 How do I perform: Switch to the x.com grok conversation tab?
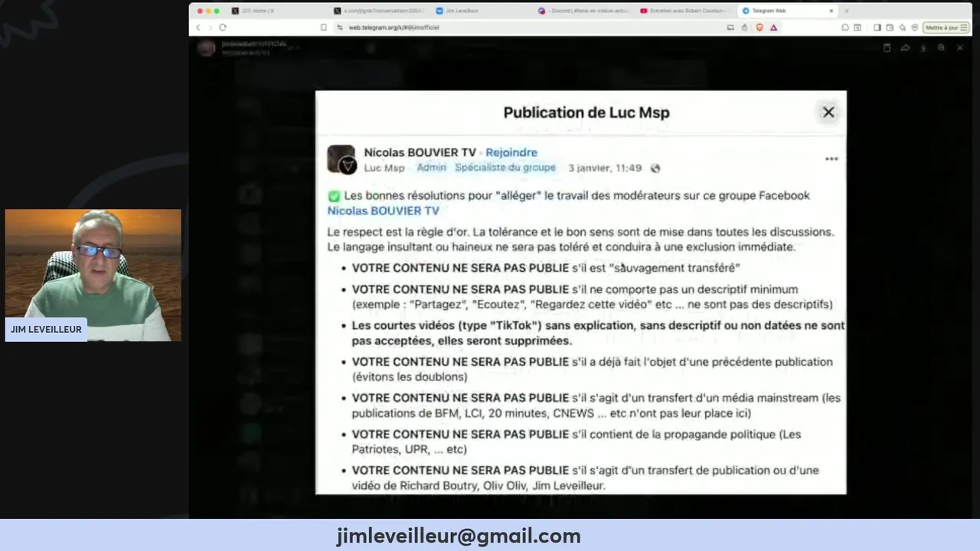pos(379,11)
